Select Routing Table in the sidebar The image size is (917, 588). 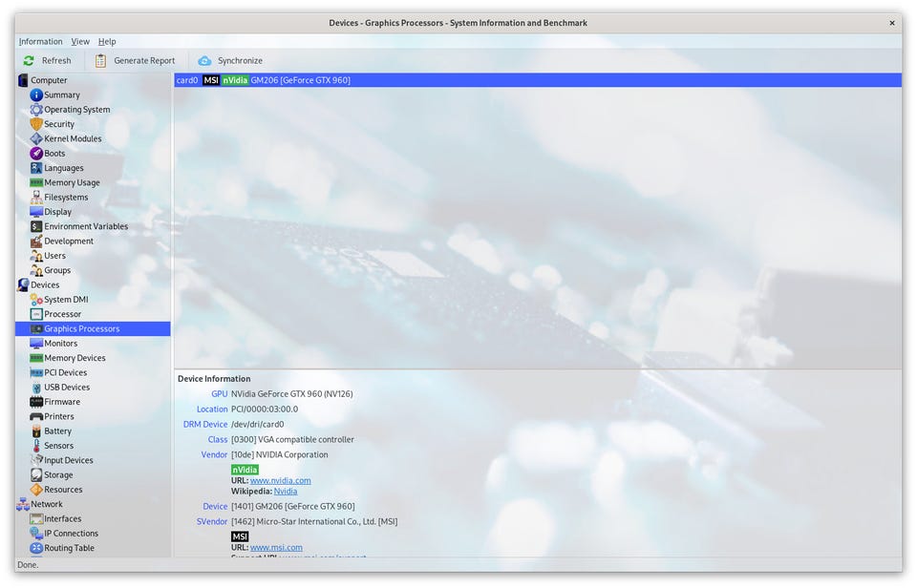click(69, 548)
